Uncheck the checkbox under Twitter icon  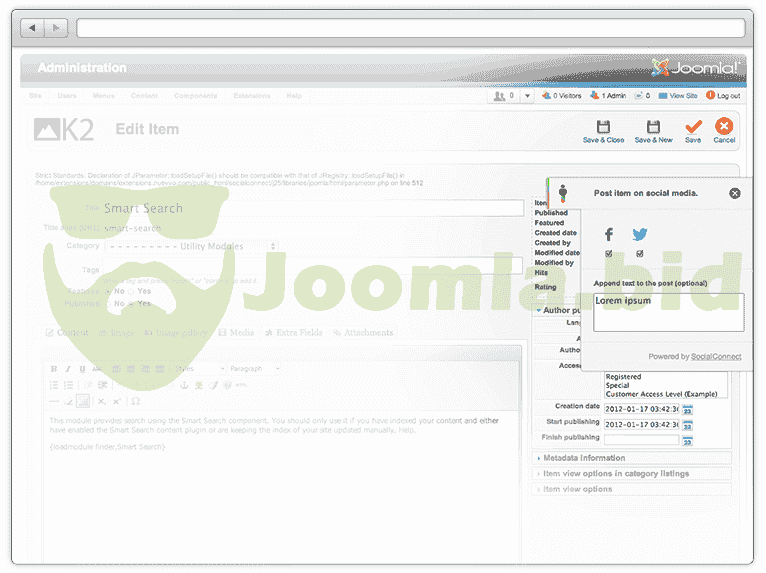639,254
